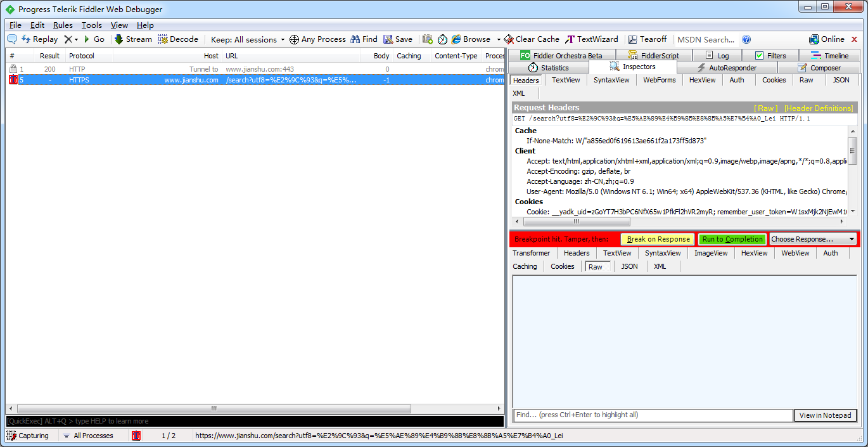Switch to the Statistics tab
This screenshot has width=868, height=447.
(549, 67)
